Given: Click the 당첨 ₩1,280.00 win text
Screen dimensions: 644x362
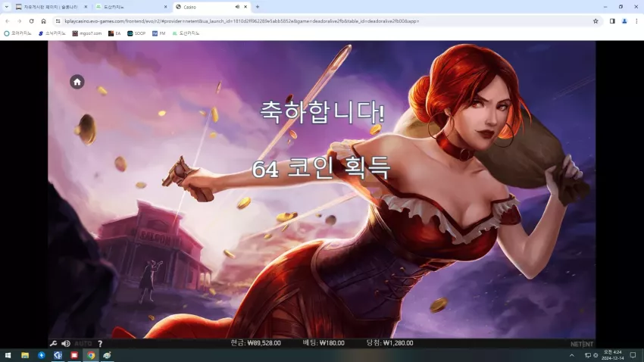Looking at the screenshot, I should tap(389, 343).
